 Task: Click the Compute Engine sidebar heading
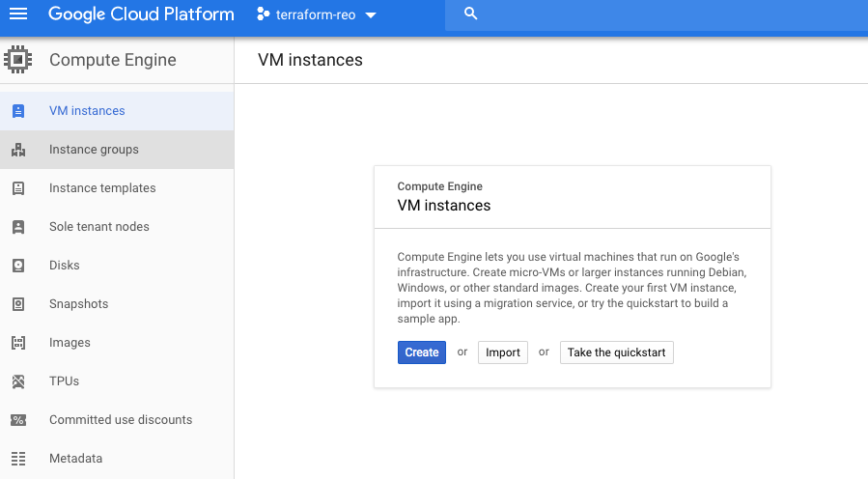[x=113, y=60]
